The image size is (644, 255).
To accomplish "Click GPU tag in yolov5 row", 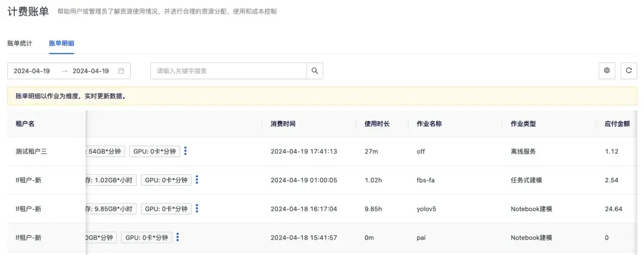I will pos(166,209).
